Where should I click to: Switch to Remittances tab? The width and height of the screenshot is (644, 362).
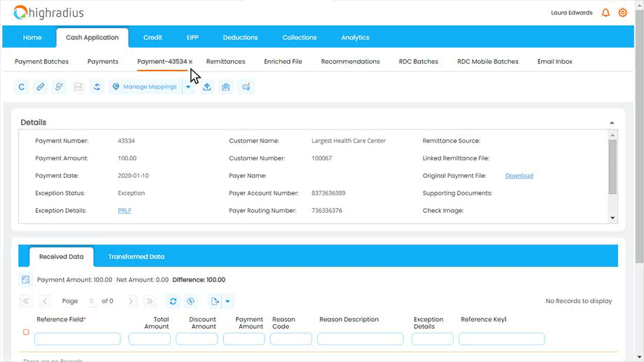pyautogui.click(x=225, y=62)
